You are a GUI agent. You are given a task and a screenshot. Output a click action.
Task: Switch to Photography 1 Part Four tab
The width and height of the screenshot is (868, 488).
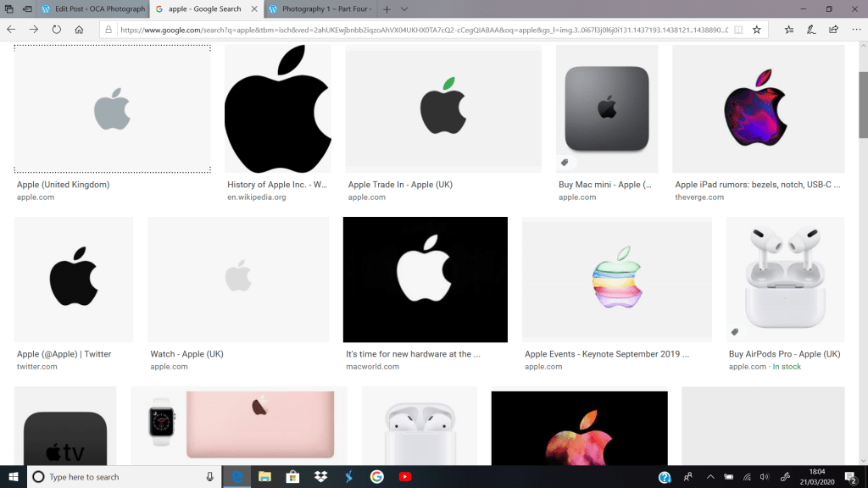point(320,8)
